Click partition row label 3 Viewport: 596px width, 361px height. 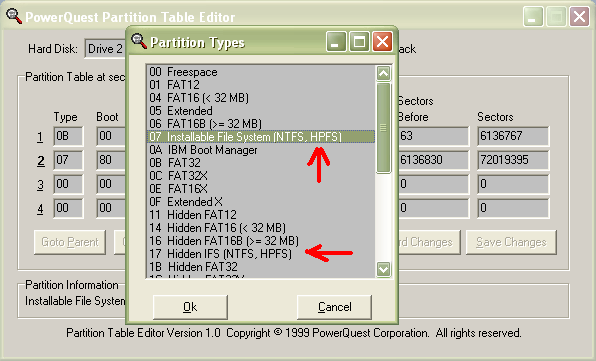(x=40, y=185)
